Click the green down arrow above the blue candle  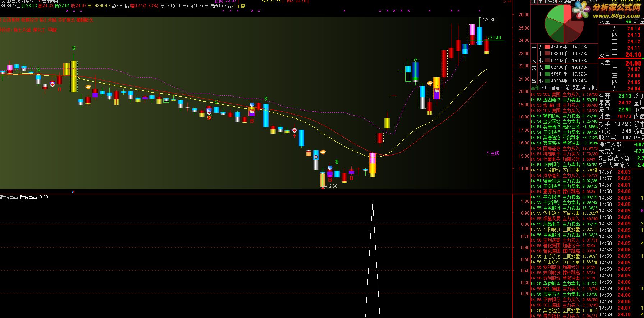(x=416, y=60)
